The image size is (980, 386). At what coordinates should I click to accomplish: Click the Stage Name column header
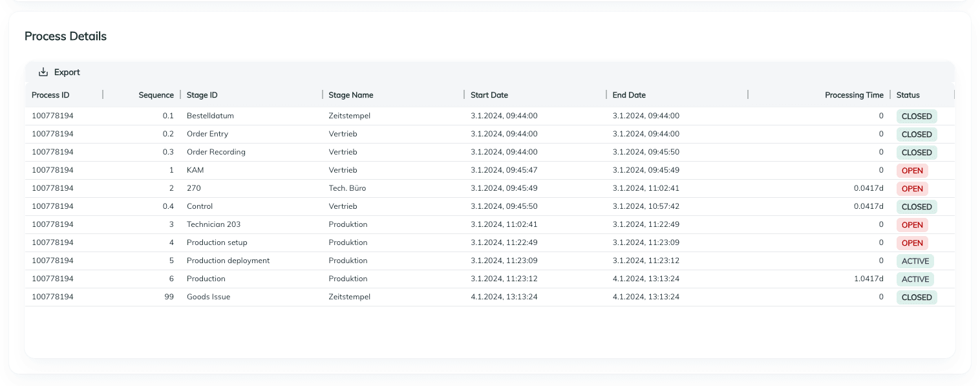click(x=350, y=95)
